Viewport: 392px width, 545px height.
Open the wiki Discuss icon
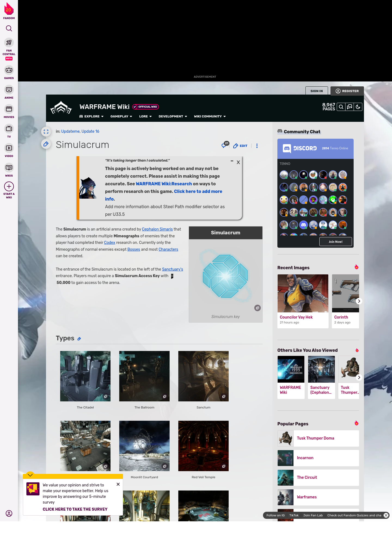(350, 107)
